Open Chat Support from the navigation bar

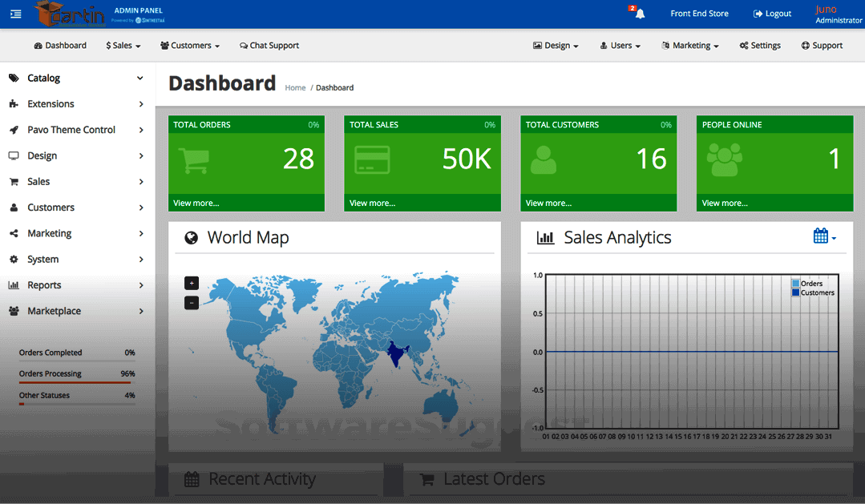point(269,46)
